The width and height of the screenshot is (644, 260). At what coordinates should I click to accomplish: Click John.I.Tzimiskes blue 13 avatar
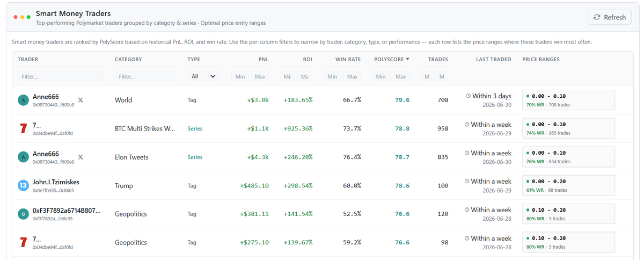[23, 185]
